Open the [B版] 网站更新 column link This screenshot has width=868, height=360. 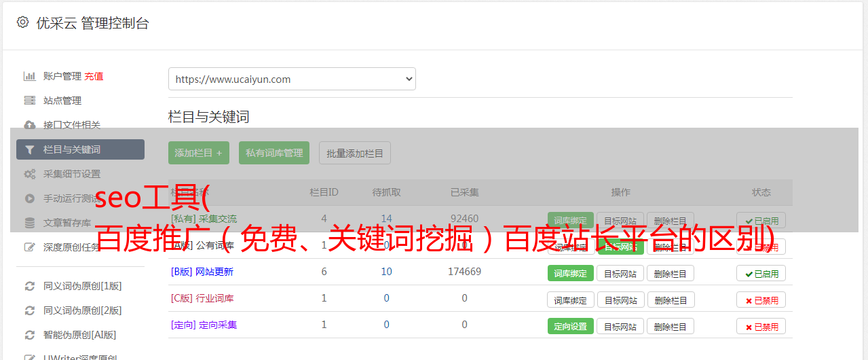[202, 272]
